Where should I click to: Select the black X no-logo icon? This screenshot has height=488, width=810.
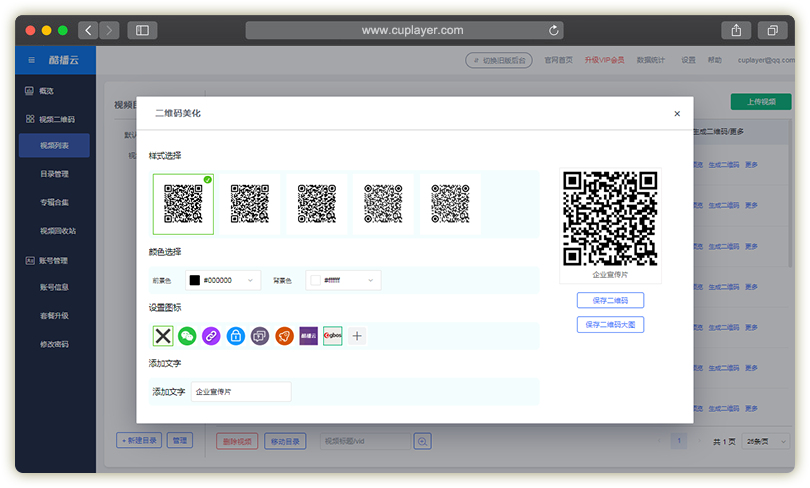163,336
